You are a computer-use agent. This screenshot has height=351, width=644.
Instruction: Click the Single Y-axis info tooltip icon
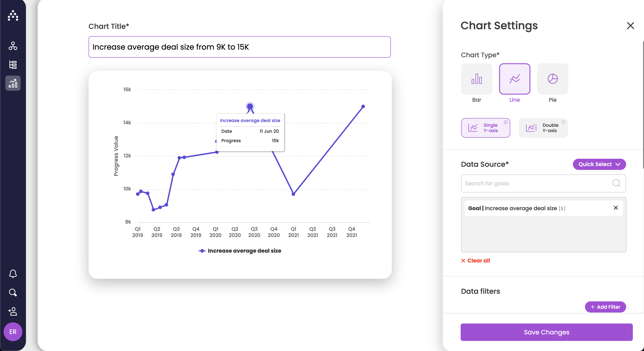506,122
